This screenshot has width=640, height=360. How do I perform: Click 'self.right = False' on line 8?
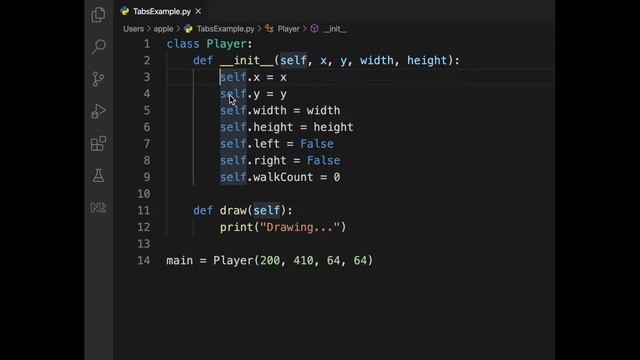(x=280, y=161)
